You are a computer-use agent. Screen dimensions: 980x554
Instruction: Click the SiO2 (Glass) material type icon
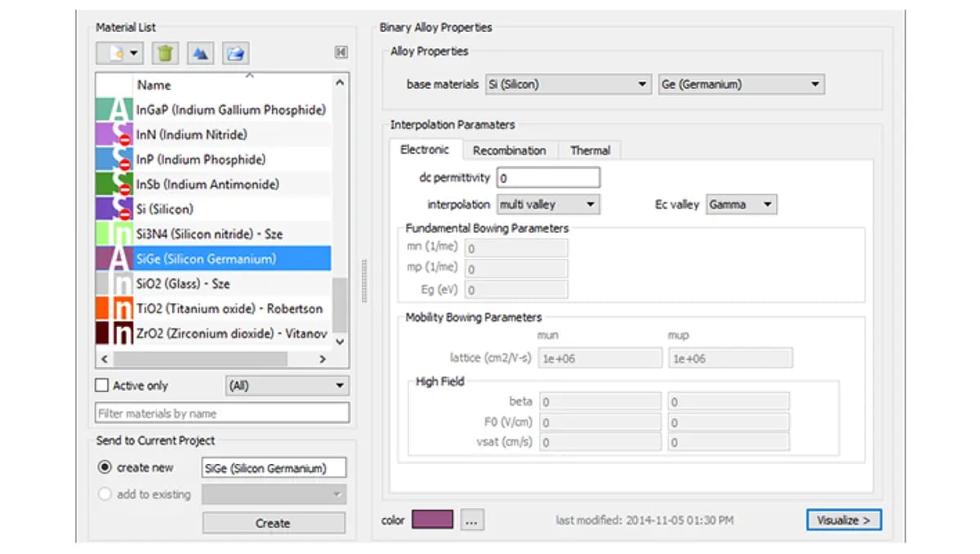pos(114,284)
